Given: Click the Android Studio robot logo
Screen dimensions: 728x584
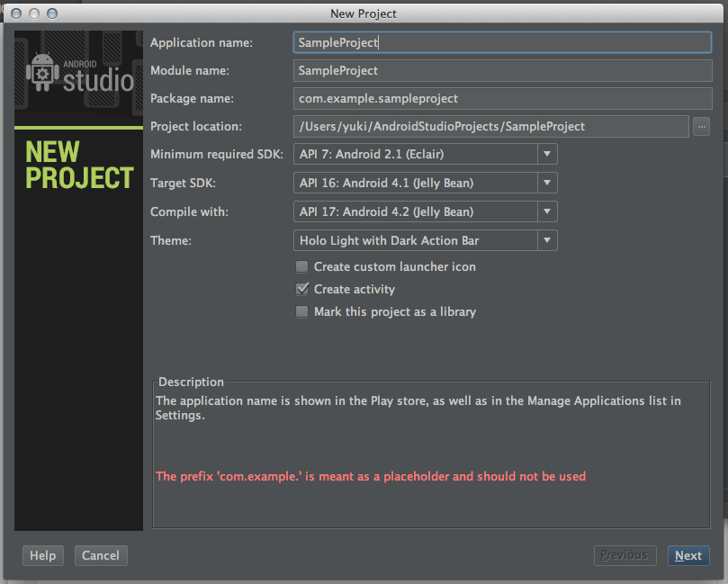Looking at the screenshot, I should [42, 72].
